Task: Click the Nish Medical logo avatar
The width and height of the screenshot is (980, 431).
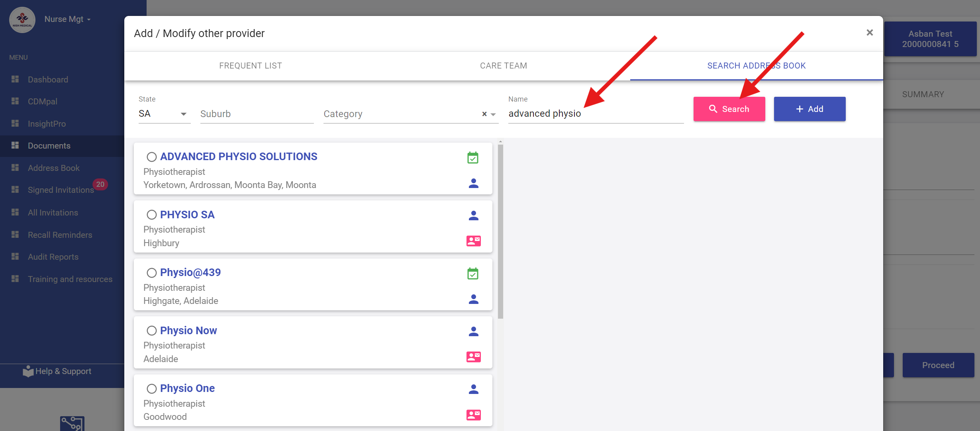Action: 22,20
